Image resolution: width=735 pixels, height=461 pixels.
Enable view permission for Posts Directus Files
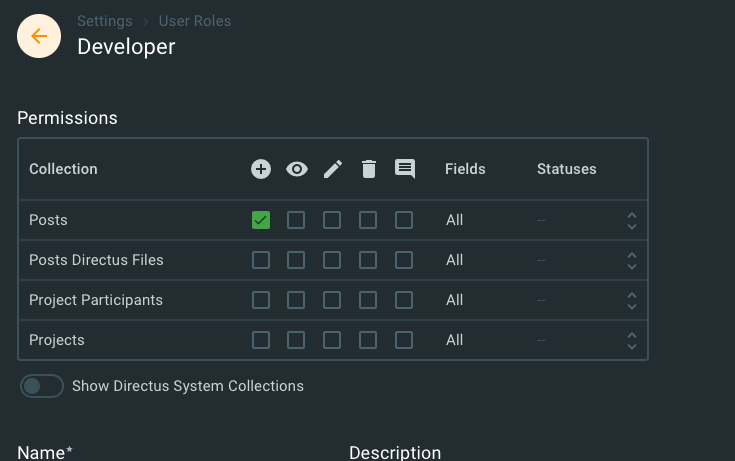(x=296, y=260)
